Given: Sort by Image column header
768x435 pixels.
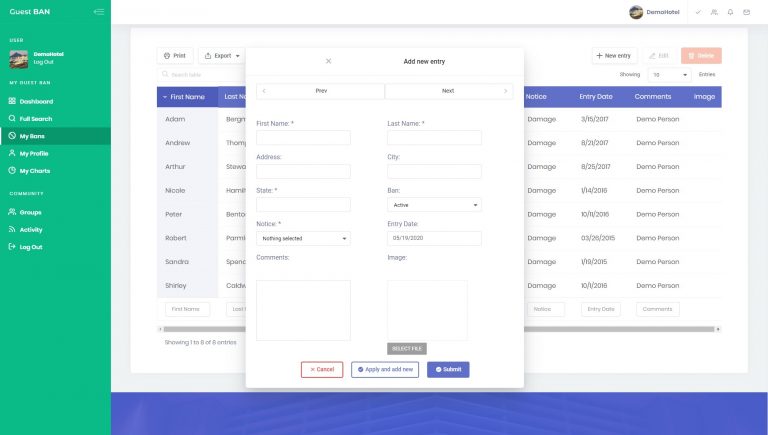Looking at the screenshot, I should 704,97.
